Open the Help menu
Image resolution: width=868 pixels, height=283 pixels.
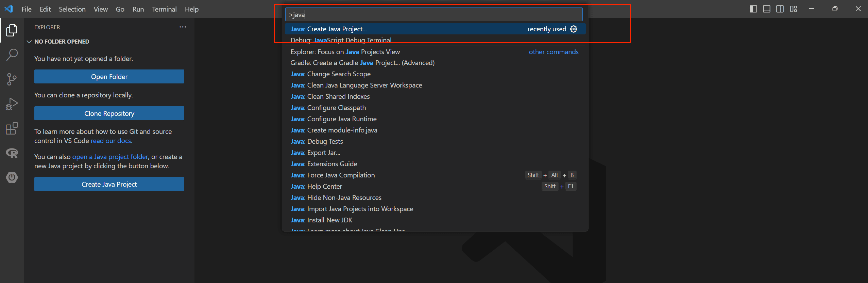(192, 9)
